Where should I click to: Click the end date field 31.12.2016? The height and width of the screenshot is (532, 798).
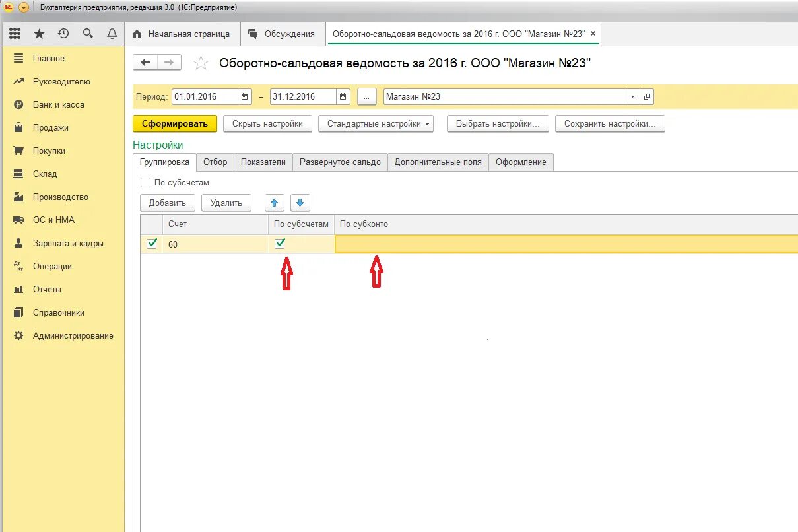[x=303, y=96]
